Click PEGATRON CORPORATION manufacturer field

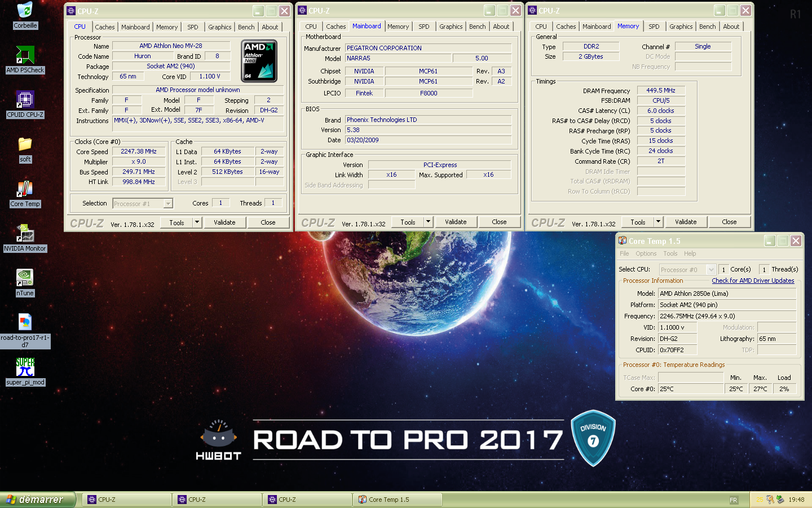point(429,48)
